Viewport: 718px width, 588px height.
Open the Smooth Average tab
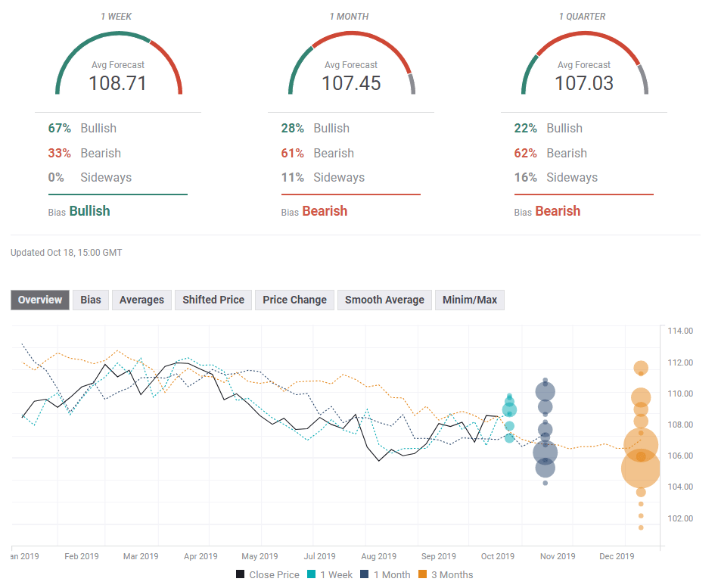(x=384, y=300)
